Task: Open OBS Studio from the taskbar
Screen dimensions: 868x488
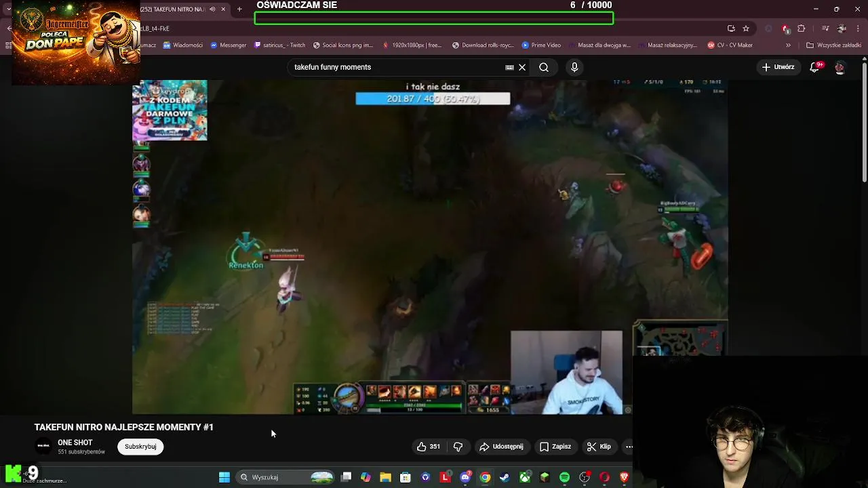Action: (585, 477)
